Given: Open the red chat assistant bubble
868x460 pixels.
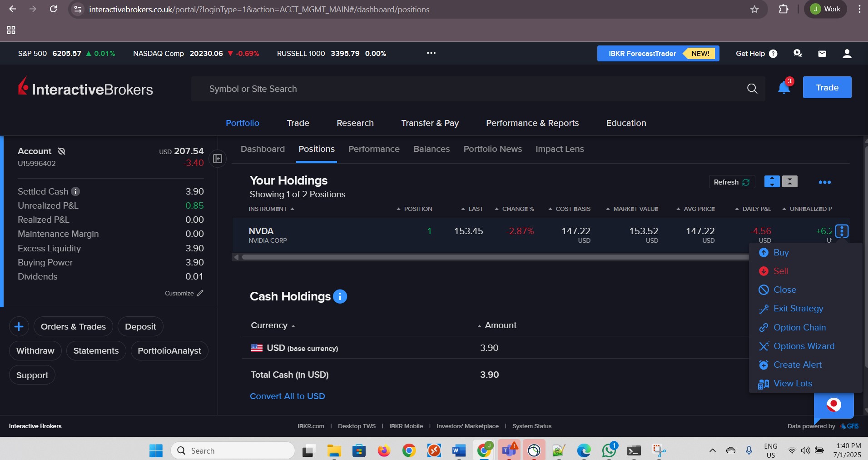Looking at the screenshot, I should tap(833, 405).
